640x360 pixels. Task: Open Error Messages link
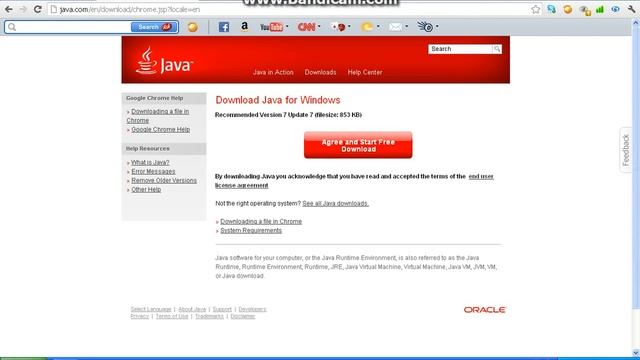[153, 171]
